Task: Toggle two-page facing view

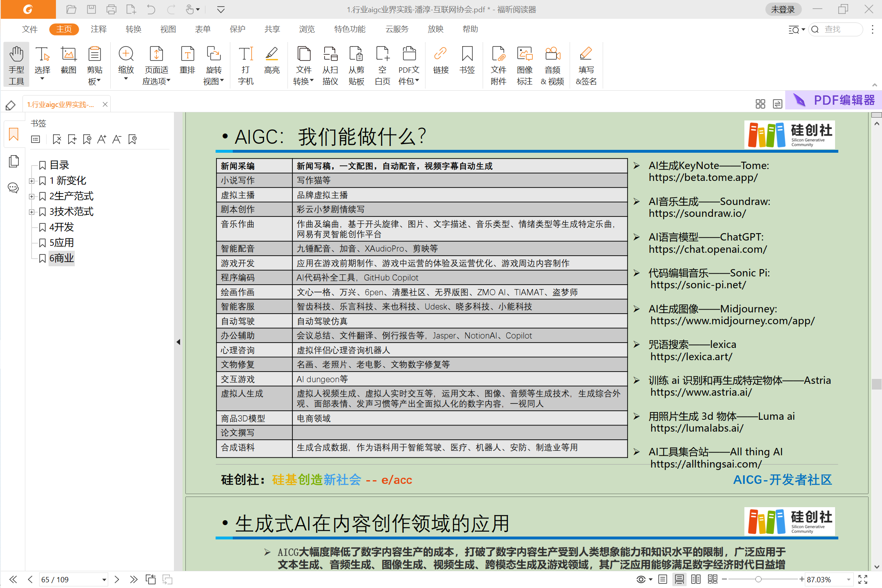Action: click(x=696, y=579)
